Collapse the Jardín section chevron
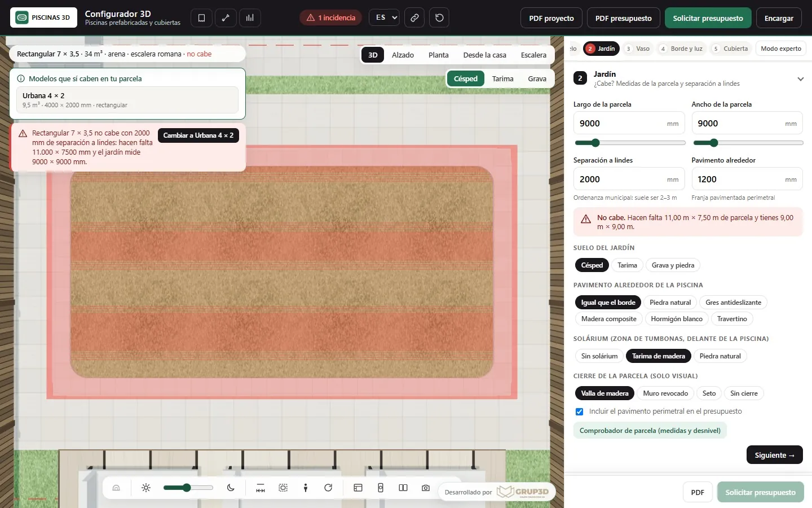The width and height of the screenshot is (812, 508). pyautogui.click(x=800, y=79)
